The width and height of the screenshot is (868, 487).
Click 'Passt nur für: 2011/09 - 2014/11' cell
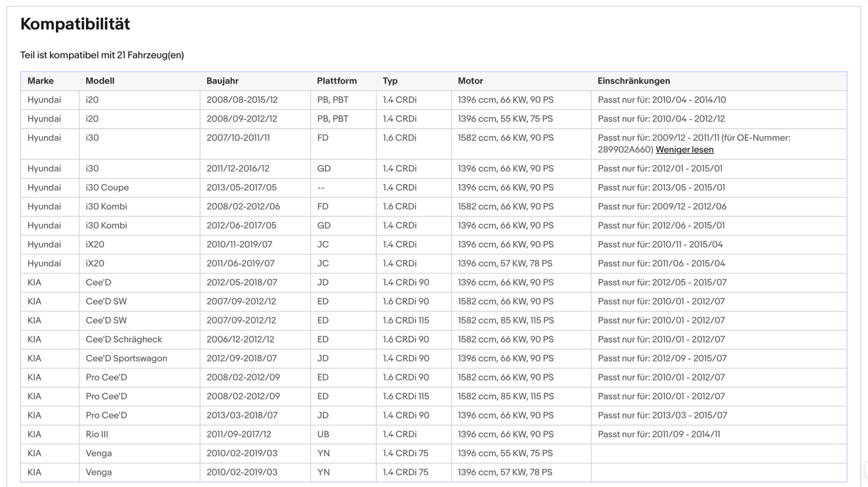click(x=719, y=434)
